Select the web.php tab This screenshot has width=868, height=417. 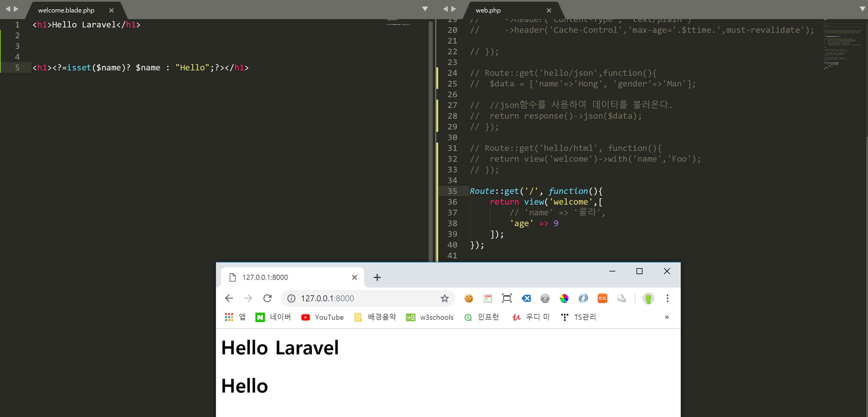tap(488, 10)
